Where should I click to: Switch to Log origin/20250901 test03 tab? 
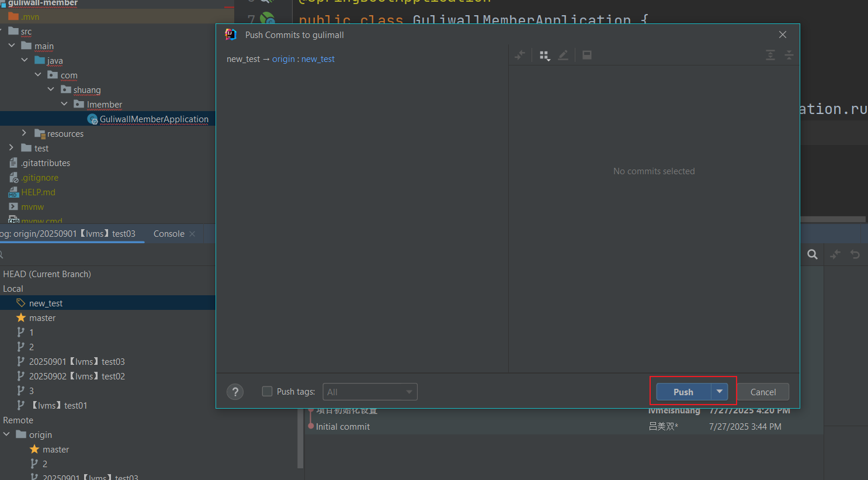tap(68, 234)
